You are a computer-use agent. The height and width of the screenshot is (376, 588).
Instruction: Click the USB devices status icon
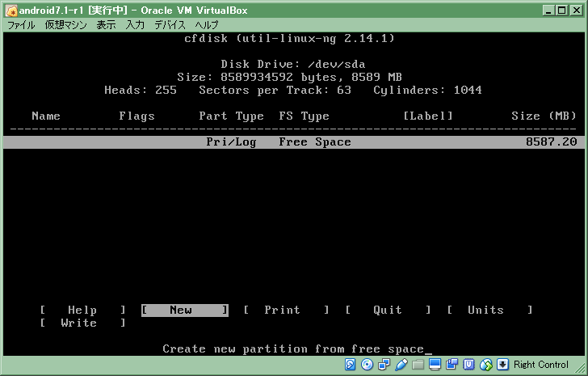(401, 365)
